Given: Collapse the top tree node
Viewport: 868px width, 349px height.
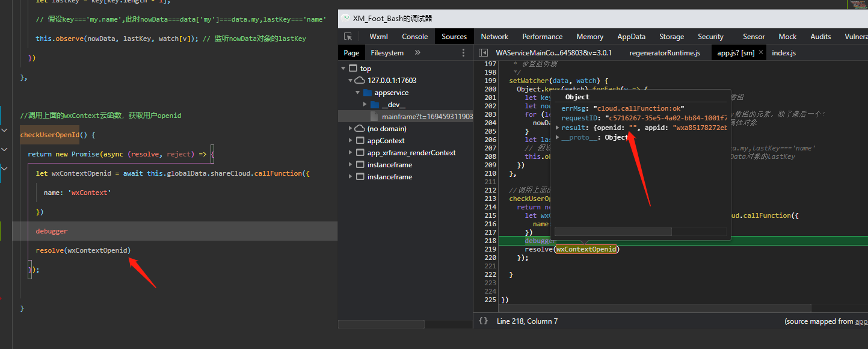Looking at the screenshot, I should (x=343, y=69).
